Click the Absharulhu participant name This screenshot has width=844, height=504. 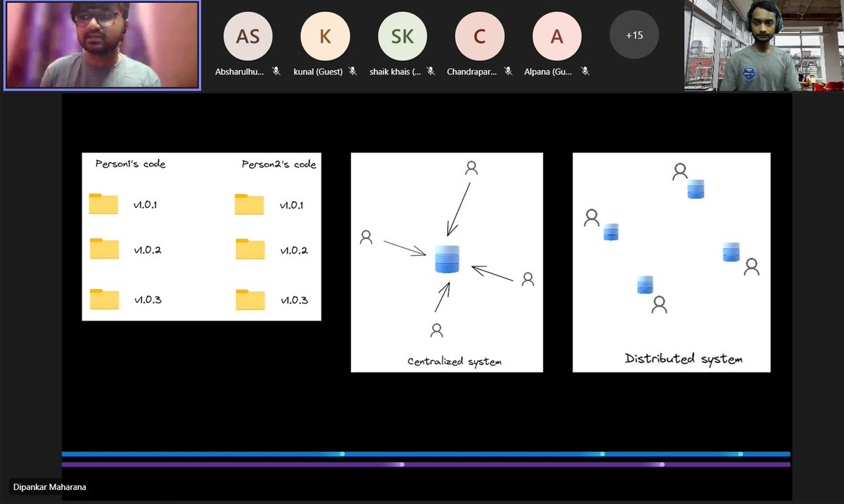tap(240, 72)
